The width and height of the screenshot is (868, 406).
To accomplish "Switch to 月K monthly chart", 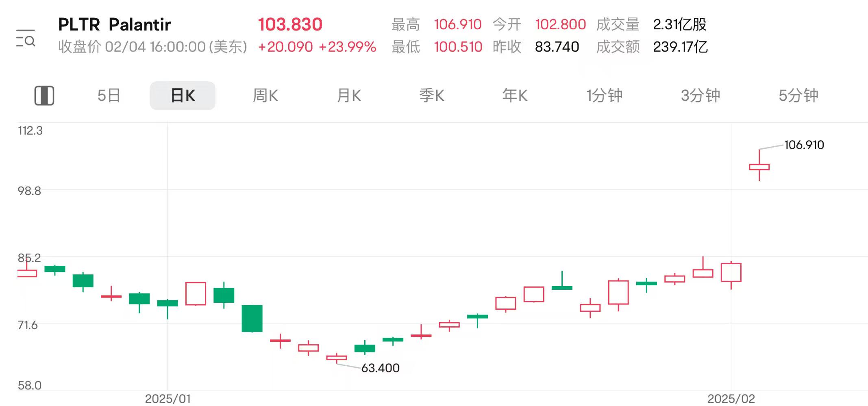I will coord(349,96).
